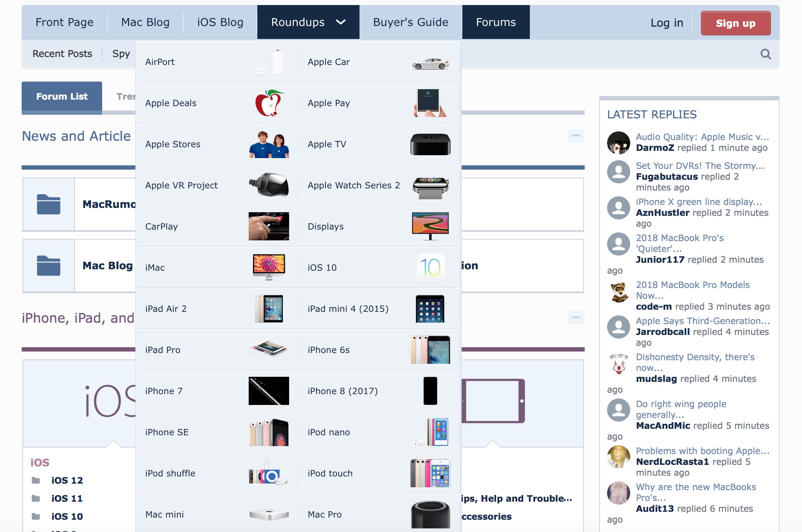Open the iPhone X green line thread
This screenshot has height=532, width=802.
699,202
